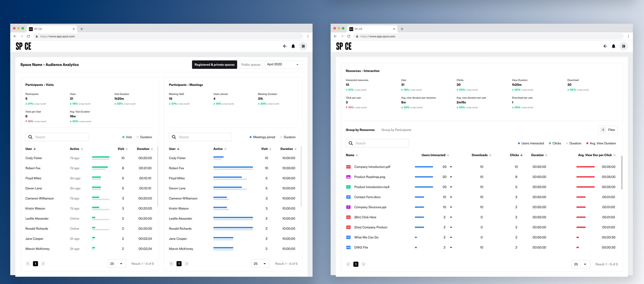Sort by Active column in Visits table

(x=76, y=149)
